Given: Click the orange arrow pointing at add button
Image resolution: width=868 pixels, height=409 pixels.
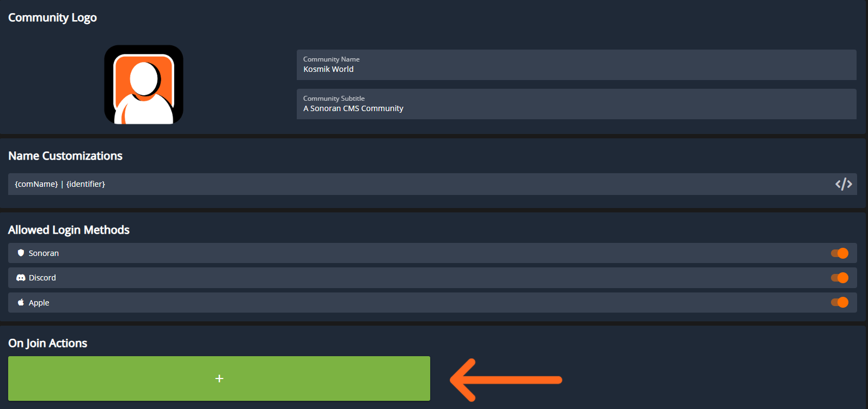Looking at the screenshot, I should pos(505,380).
